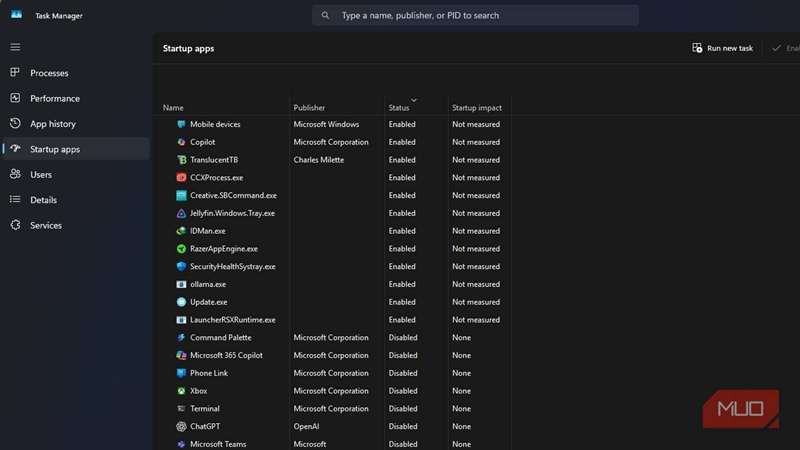The height and width of the screenshot is (450, 800).
Task: Click the Publisher column header
Action: click(309, 108)
